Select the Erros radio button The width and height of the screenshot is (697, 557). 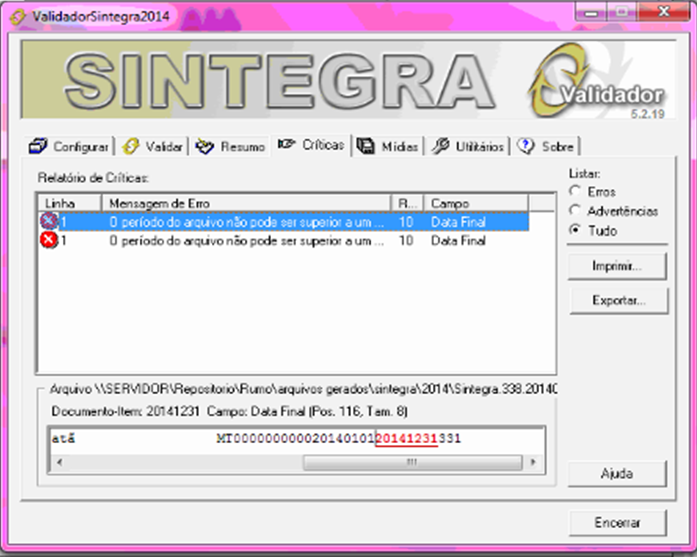tap(575, 191)
